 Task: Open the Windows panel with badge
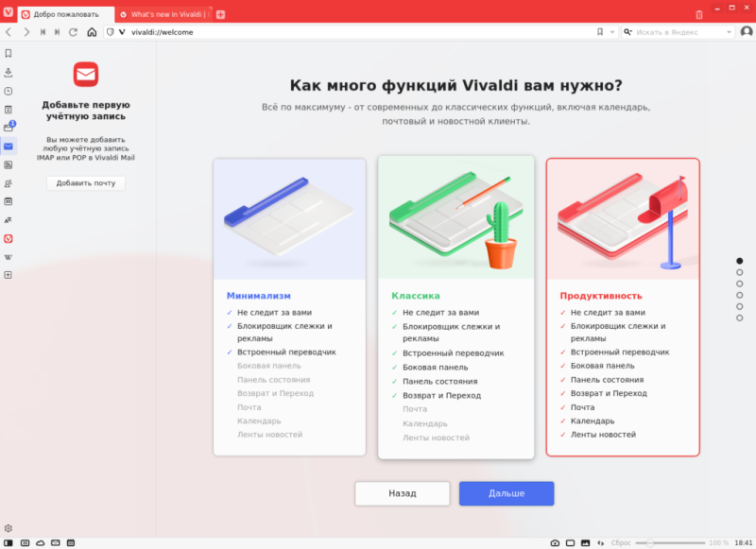[x=9, y=127]
